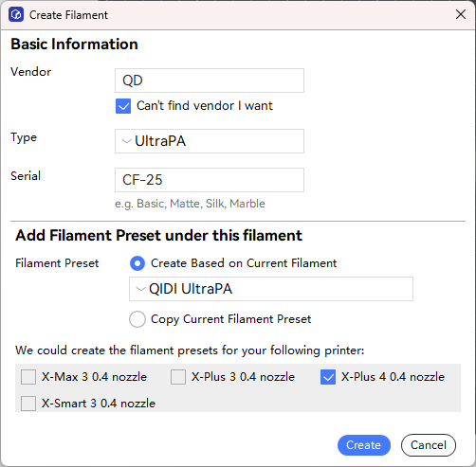Select Copy Current Filament Preset option
The height and width of the screenshot is (467, 476).
click(x=137, y=319)
